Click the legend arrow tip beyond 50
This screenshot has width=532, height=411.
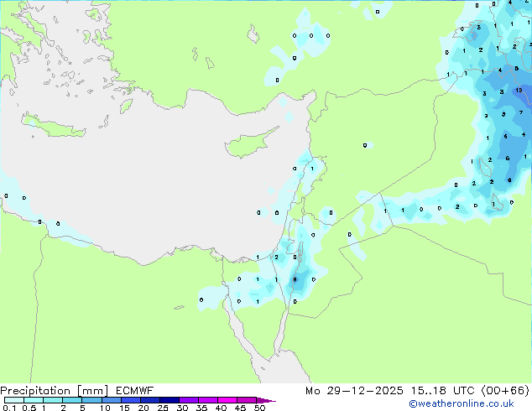pyautogui.click(x=266, y=400)
